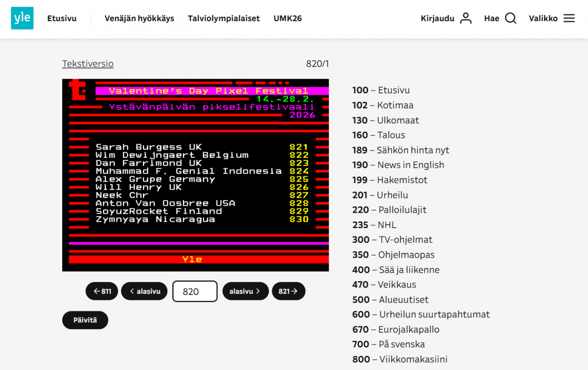Open page 190 News in English
Screen dimensions: 588x370
(x=398, y=165)
